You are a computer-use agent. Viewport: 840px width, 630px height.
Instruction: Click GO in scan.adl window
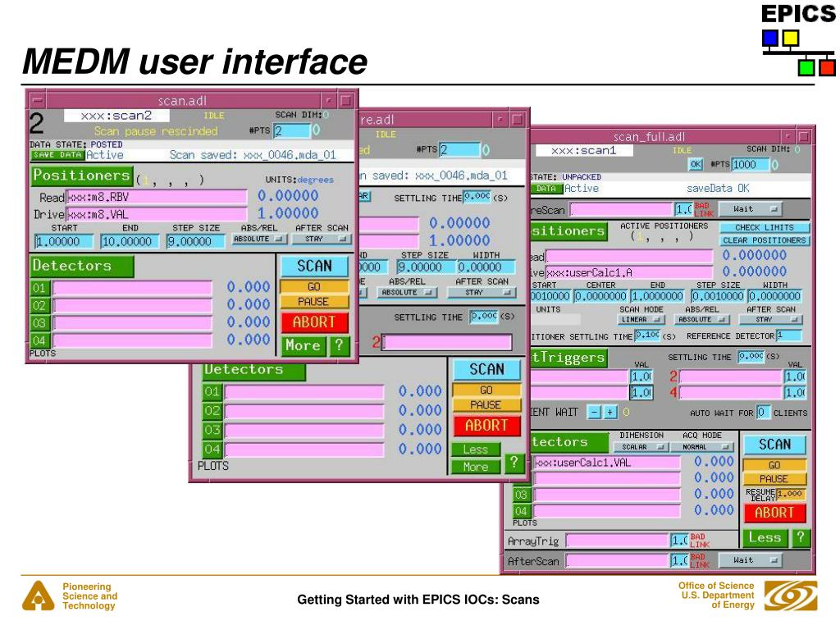click(x=314, y=286)
